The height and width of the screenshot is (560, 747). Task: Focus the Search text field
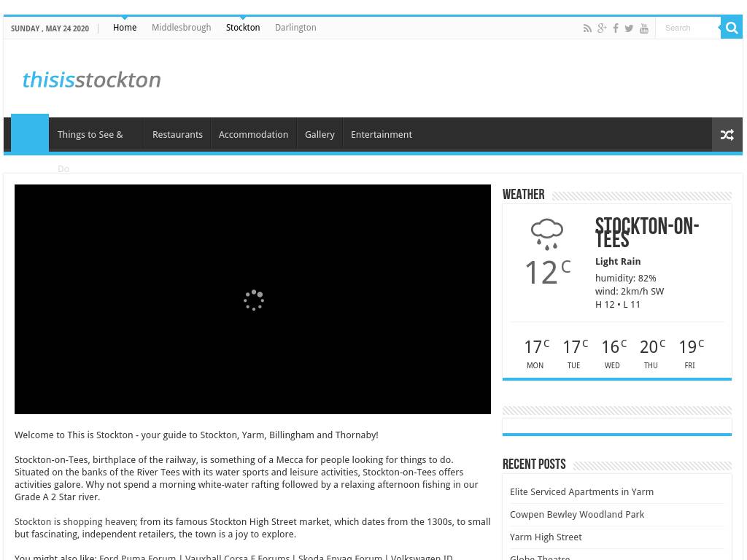687,28
